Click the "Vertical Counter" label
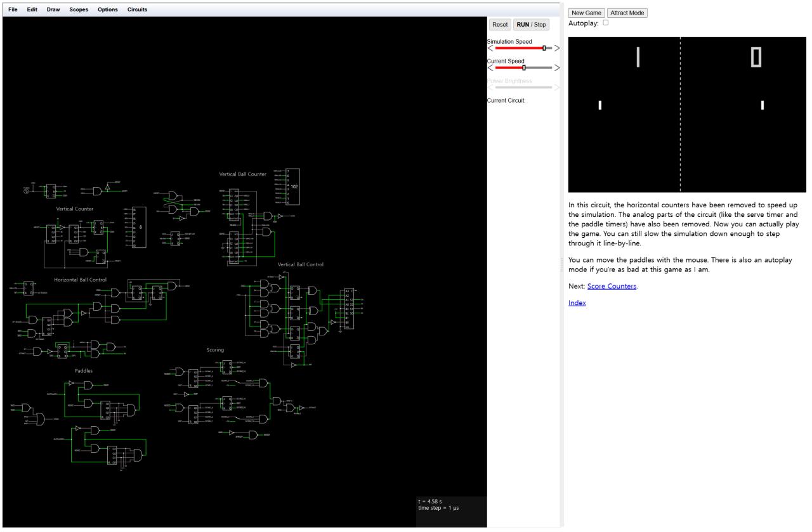This screenshot has height=532, width=812. pyautogui.click(x=75, y=209)
